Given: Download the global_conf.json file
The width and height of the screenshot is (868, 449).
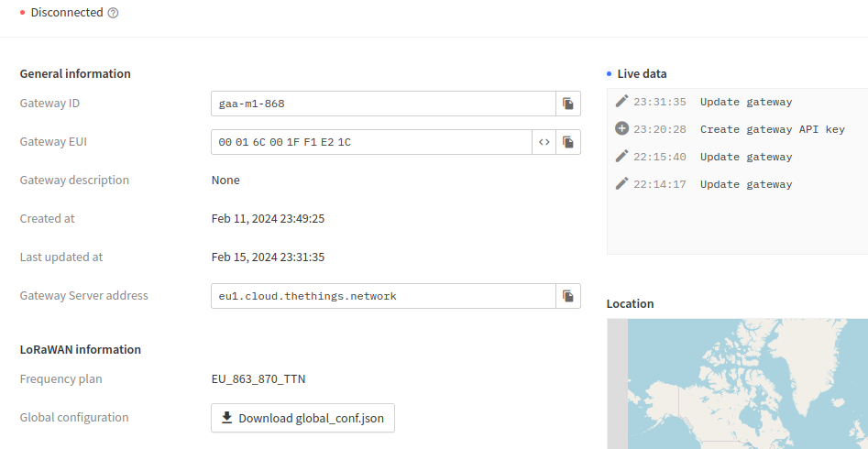Looking at the screenshot, I should pos(302,418).
